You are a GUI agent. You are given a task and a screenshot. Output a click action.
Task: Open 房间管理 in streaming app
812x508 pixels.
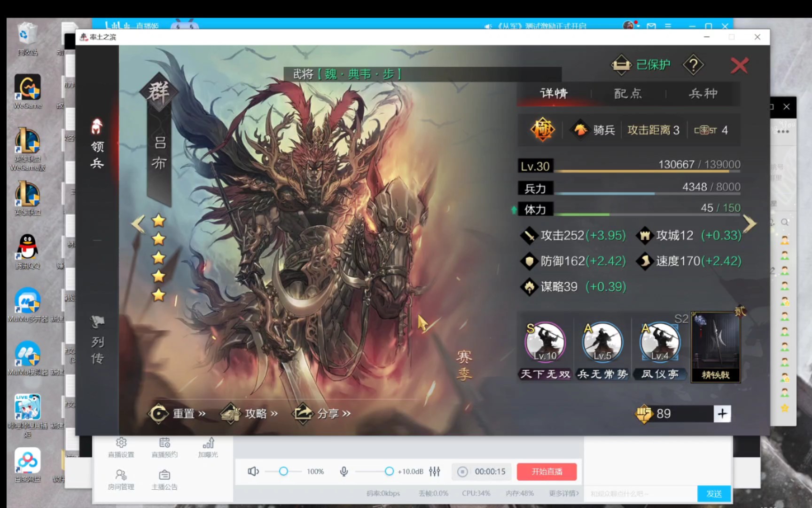pyautogui.click(x=121, y=480)
